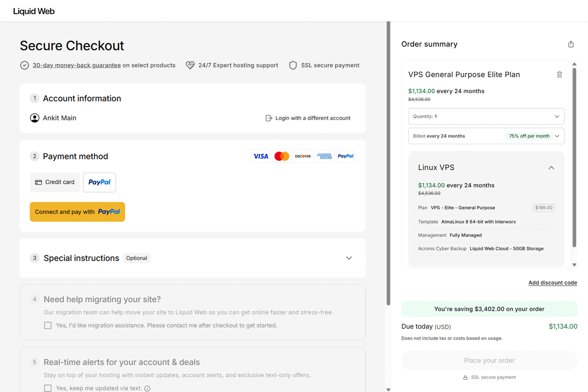The height and width of the screenshot is (392, 588).
Task: Open the Quantity dropdown
Action: coord(486,116)
